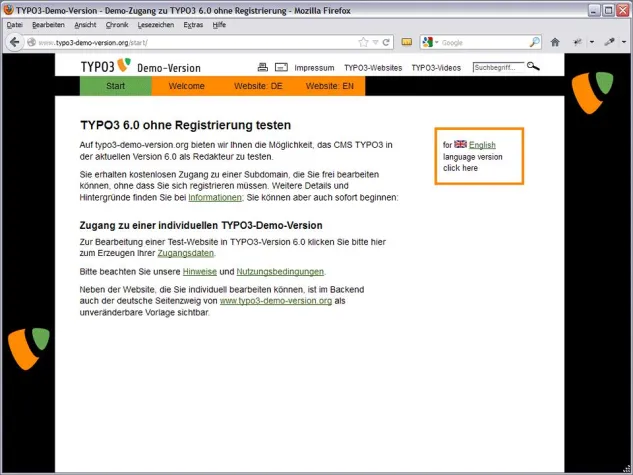The height and width of the screenshot is (475, 633).
Task: Open the Firefox home page icon
Action: click(555, 42)
